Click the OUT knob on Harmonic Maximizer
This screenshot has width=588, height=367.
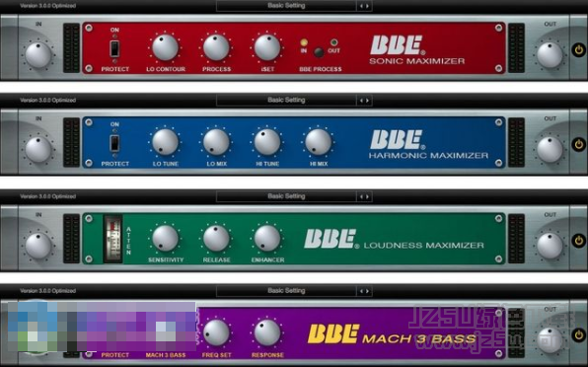click(x=550, y=150)
